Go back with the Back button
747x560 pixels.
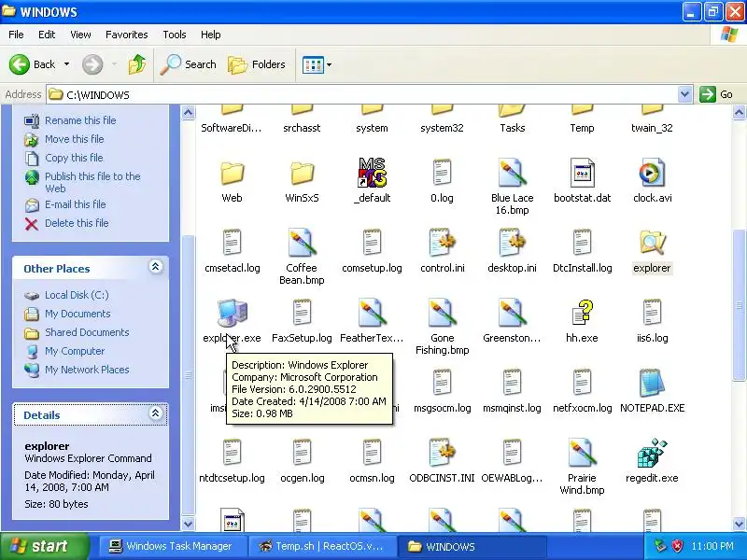tap(32, 64)
